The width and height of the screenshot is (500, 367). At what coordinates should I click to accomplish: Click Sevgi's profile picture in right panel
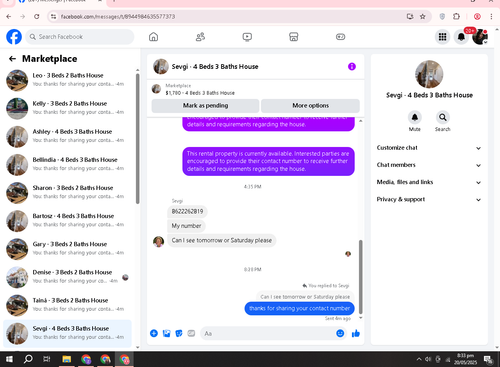click(x=429, y=74)
